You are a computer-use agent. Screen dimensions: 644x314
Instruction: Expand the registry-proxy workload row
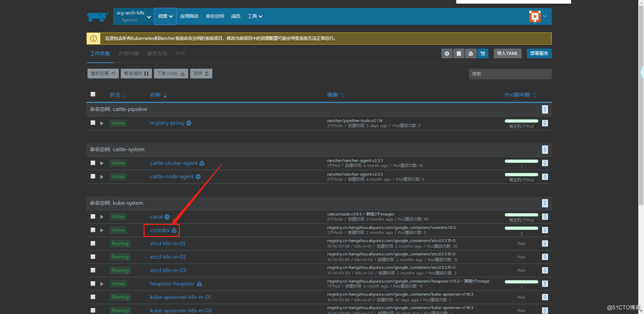(x=102, y=123)
